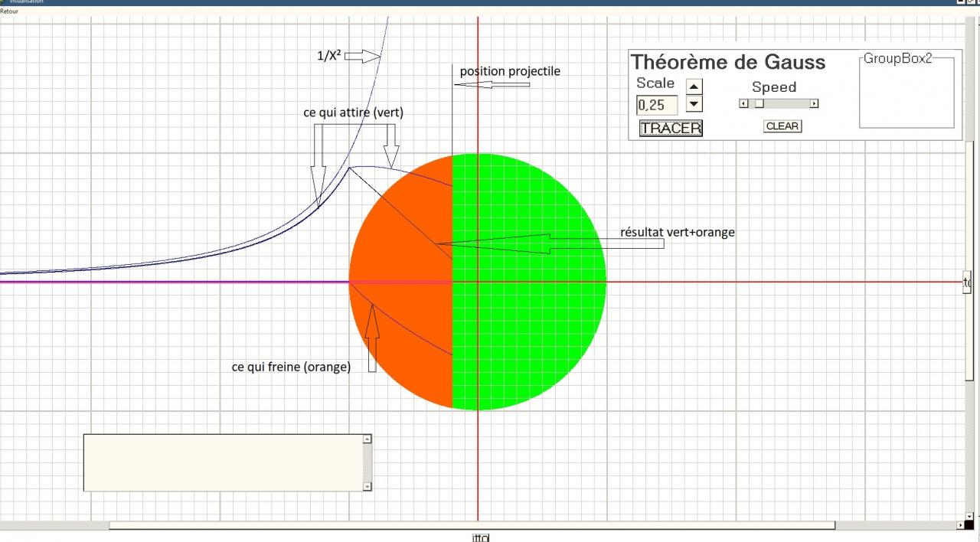The width and height of the screenshot is (980, 542).
Task: Click into the empty memo text box
Action: click(x=223, y=462)
